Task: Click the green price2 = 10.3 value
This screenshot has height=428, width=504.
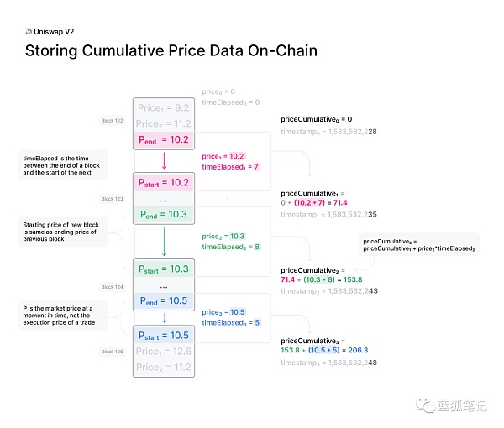Action: click(x=225, y=236)
